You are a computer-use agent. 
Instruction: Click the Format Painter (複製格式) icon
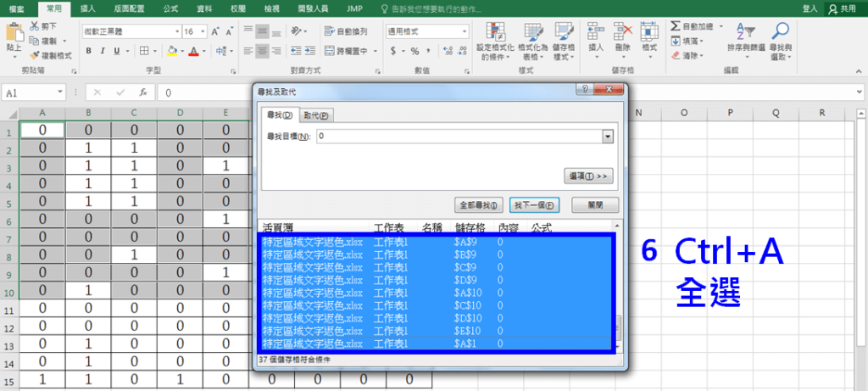coord(35,55)
